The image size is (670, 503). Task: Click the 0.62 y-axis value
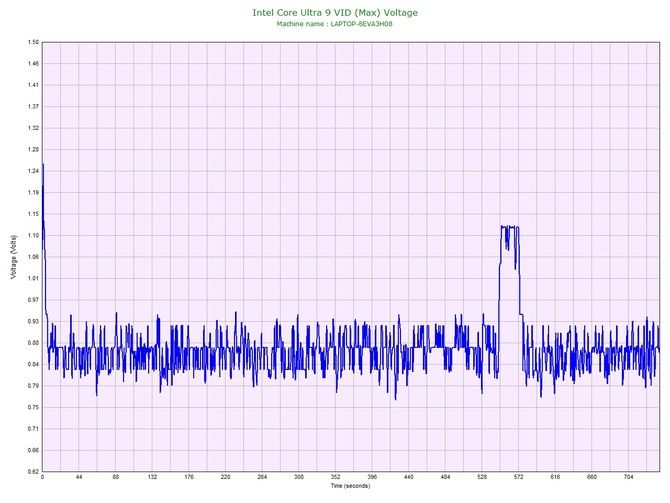[x=33, y=472]
